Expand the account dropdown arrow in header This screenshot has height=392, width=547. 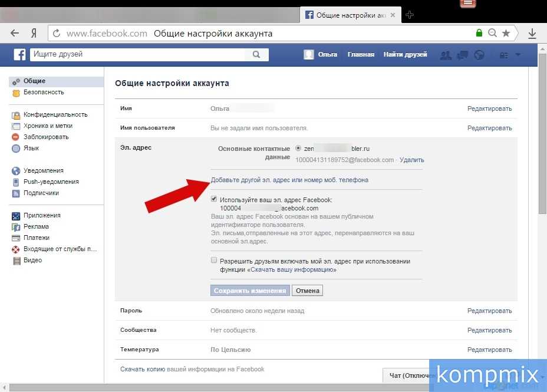click(518, 55)
